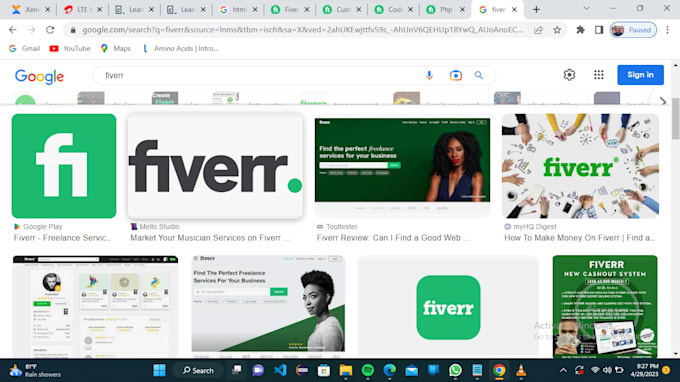680x382 pixels.
Task: Switch to the LTE tab
Action: coord(82,10)
